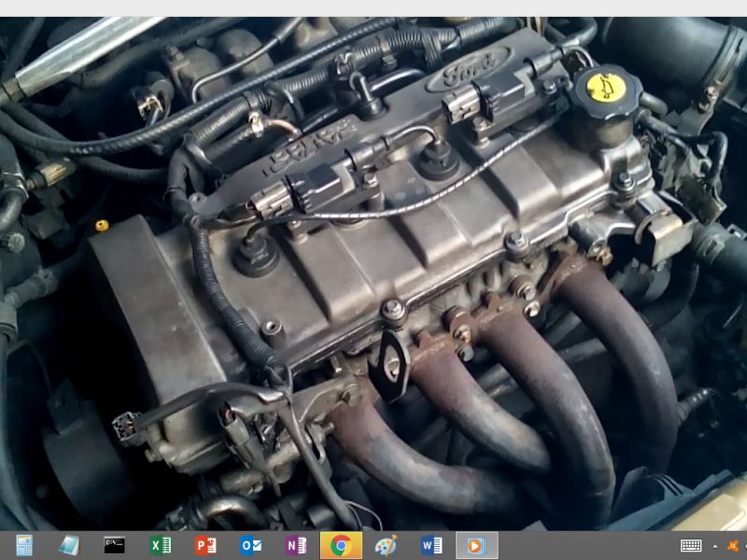Open PowerPoint from the taskbar

[x=205, y=545]
